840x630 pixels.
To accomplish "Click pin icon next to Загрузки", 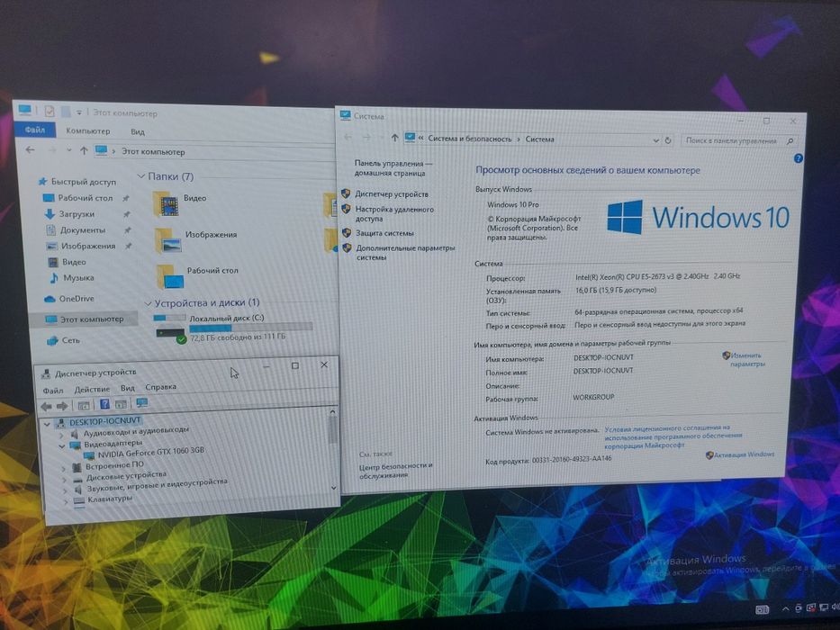I will click(x=127, y=214).
